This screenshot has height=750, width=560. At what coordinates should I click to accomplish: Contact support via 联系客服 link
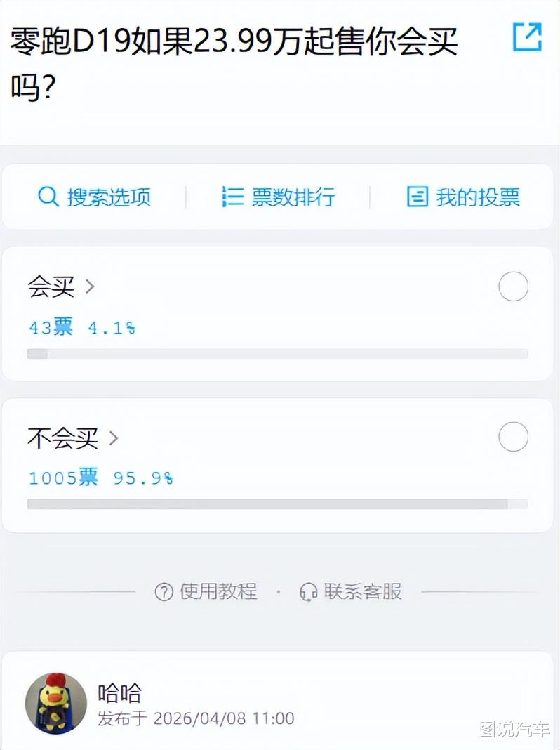[x=362, y=592]
